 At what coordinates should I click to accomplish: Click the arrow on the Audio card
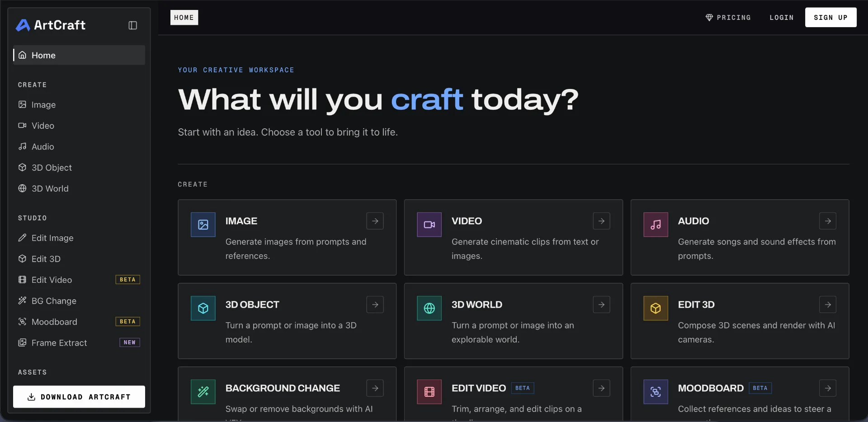828,221
